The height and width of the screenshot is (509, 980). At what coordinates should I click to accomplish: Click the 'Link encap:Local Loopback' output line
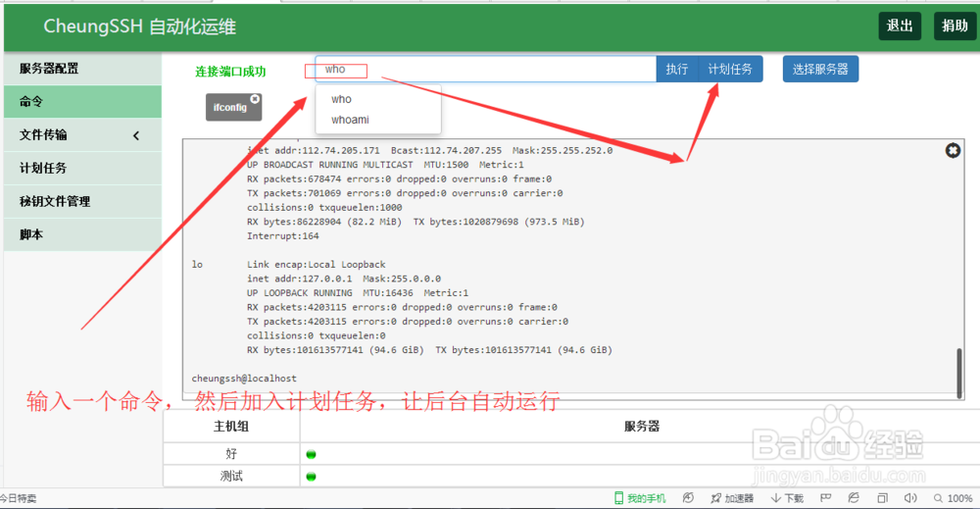click(x=317, y=265)
